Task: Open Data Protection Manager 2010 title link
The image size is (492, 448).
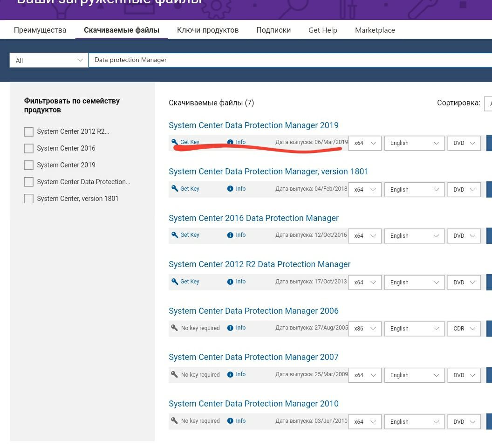Action: [x=253, y=403]
